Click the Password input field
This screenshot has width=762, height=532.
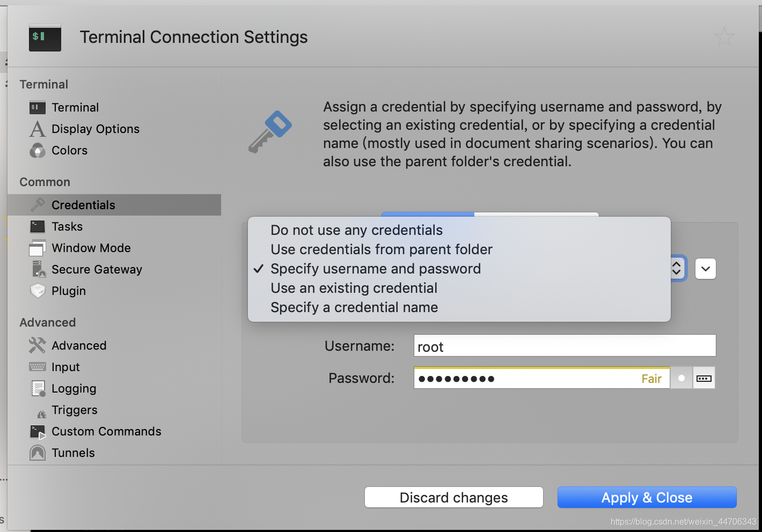pos(542,378)
